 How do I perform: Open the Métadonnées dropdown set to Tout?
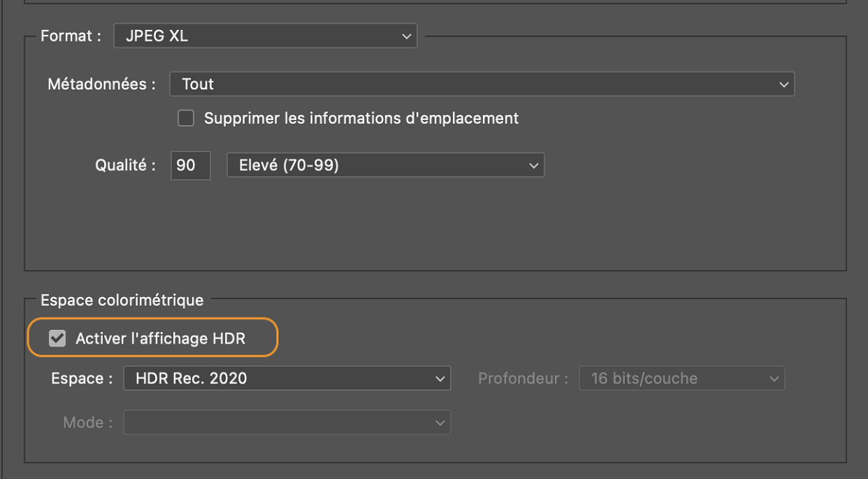481,84
